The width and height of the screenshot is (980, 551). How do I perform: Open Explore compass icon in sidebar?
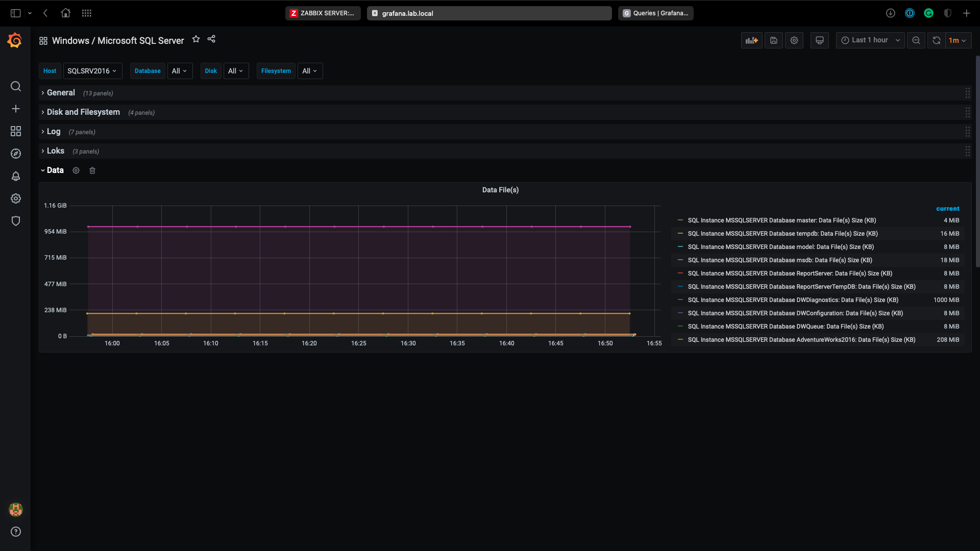(16, 154)
